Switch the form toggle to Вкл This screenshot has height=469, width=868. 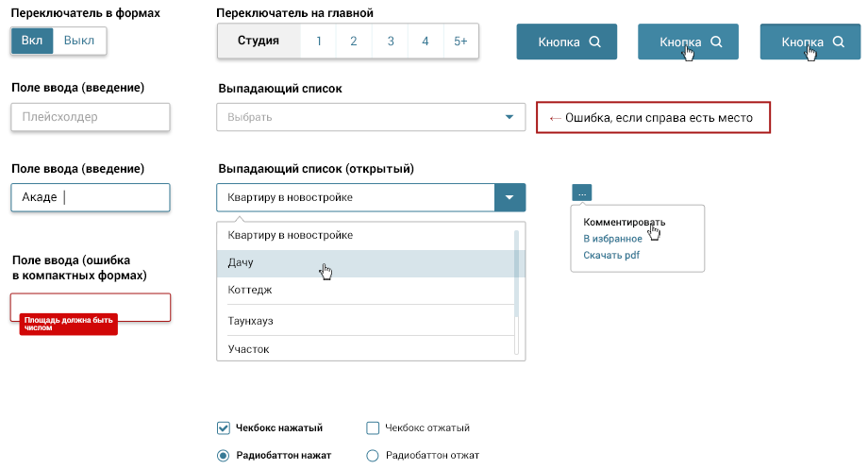point(32,41)
